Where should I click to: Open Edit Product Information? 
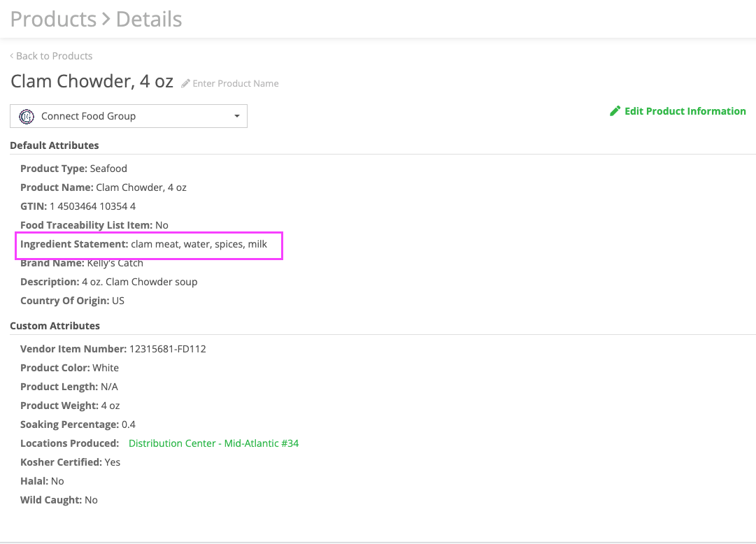click(685, 111)
